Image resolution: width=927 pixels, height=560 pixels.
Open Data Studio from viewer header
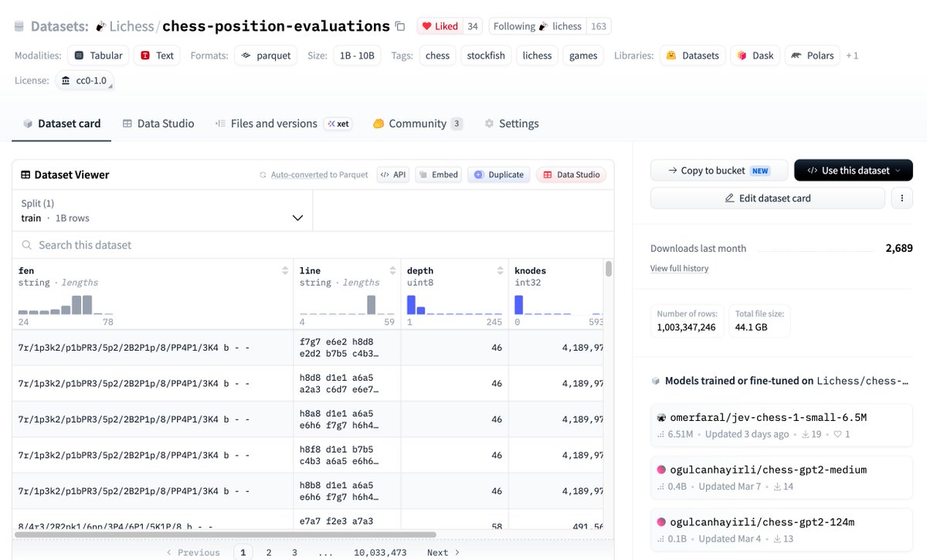coord(572,175)
